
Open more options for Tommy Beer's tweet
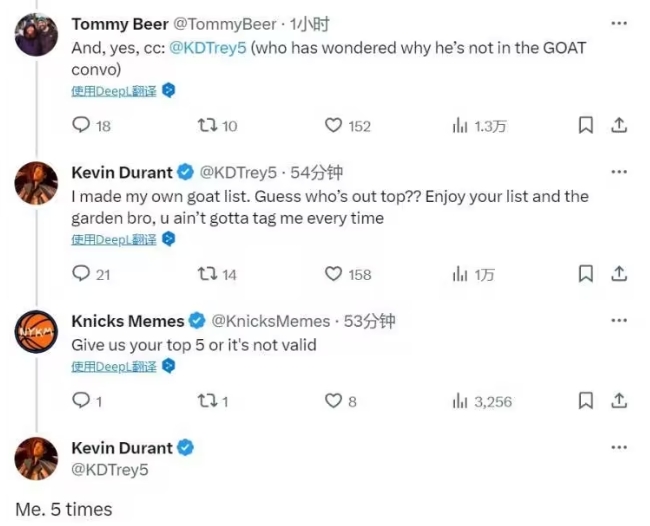click(x=620, y=24)
